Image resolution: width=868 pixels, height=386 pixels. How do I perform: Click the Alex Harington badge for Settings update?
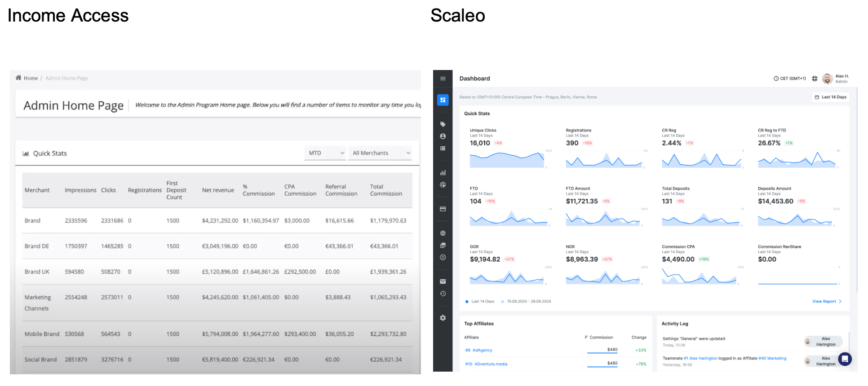823,342
